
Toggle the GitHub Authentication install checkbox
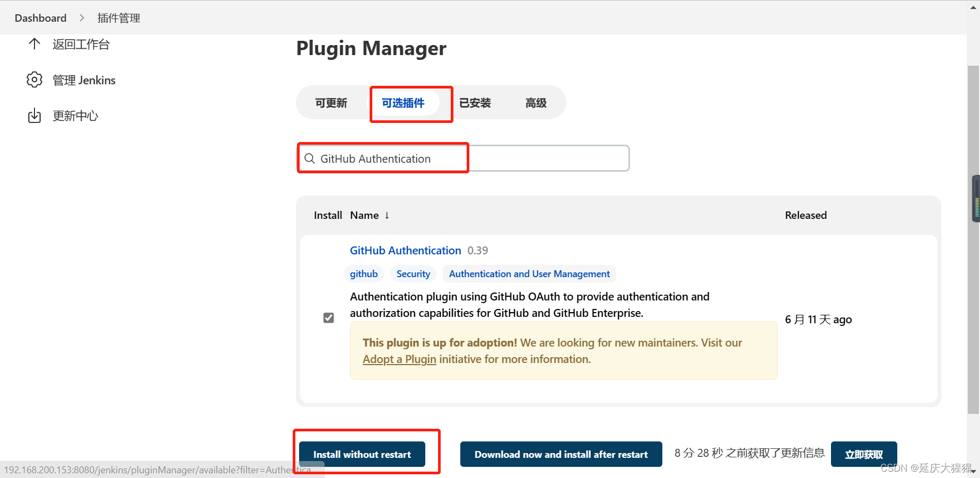coord(329,318)
